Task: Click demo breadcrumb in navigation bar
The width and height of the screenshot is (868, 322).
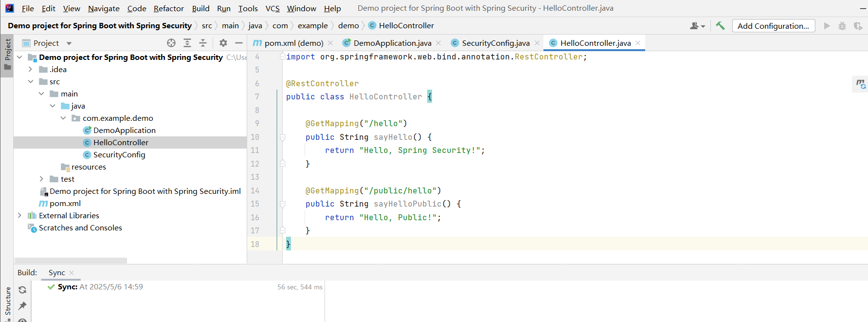Action: 348,25
